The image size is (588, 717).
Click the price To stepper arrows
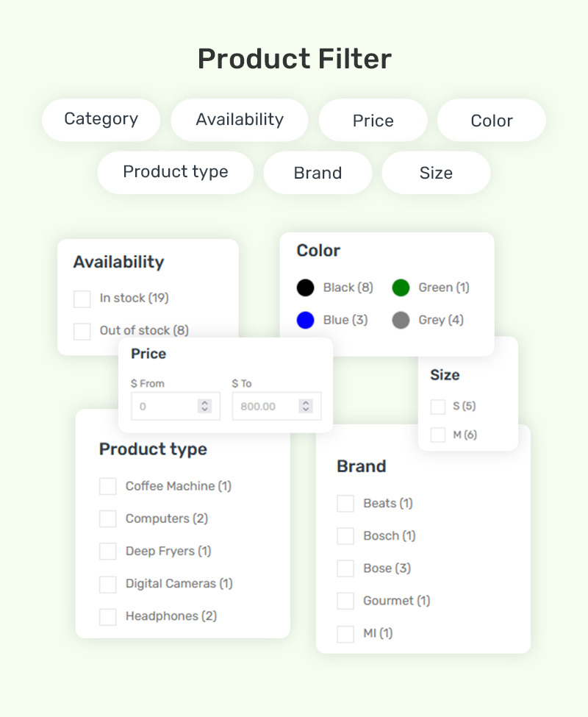(x=306, y=406)
